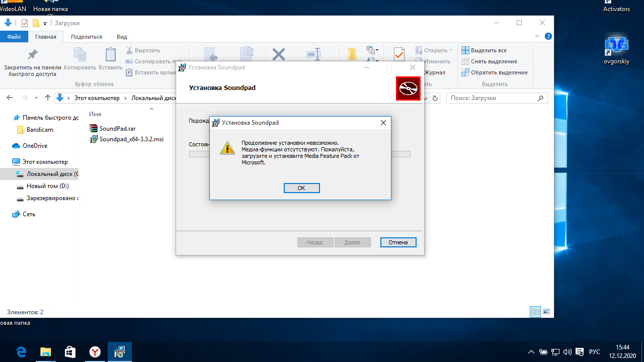
Task: Click the Вставить ribbon button
Action: click(111, 59)
